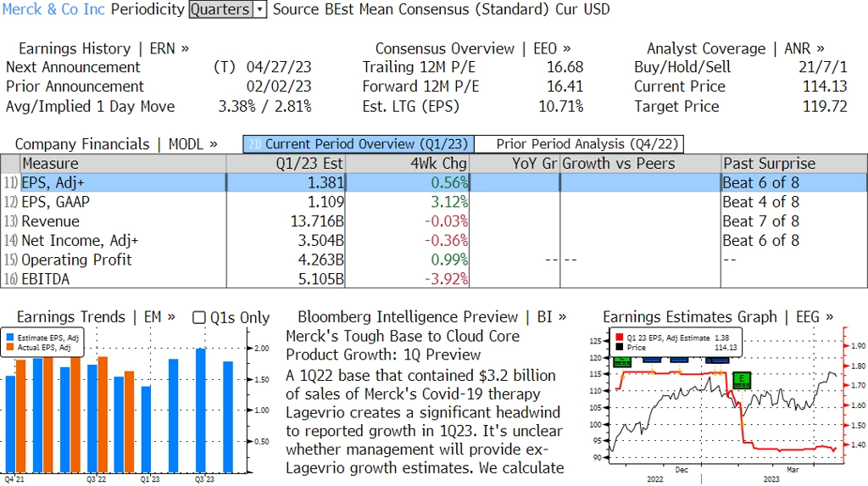Click the Prior Announcement date 02/02/23
868x486 pixels.
[x=278, y=87]
